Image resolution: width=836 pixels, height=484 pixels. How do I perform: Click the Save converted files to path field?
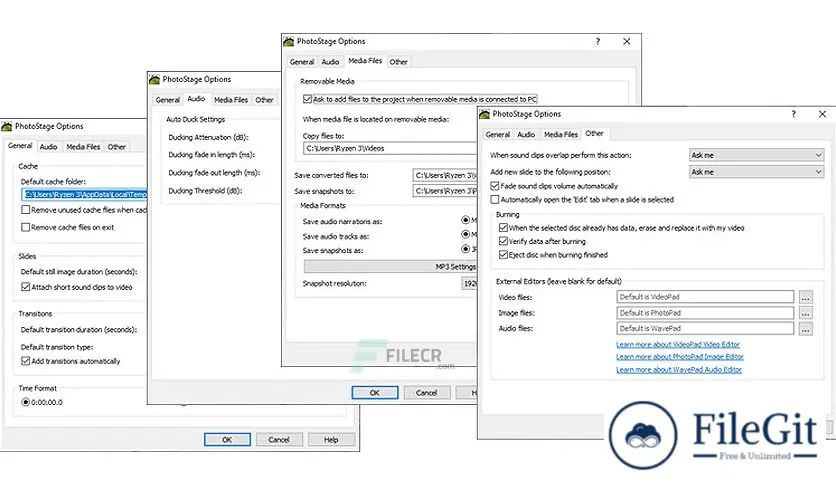tap(445, 175)
